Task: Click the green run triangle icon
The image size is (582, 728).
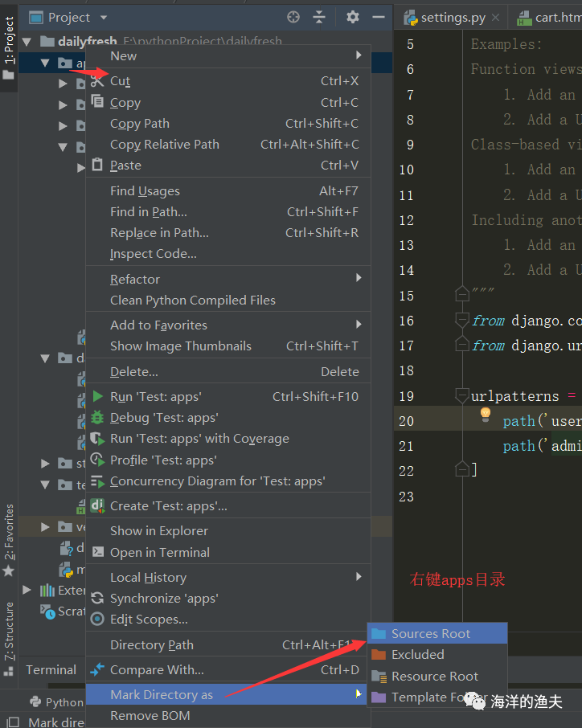Action: [x=97, y=396]
